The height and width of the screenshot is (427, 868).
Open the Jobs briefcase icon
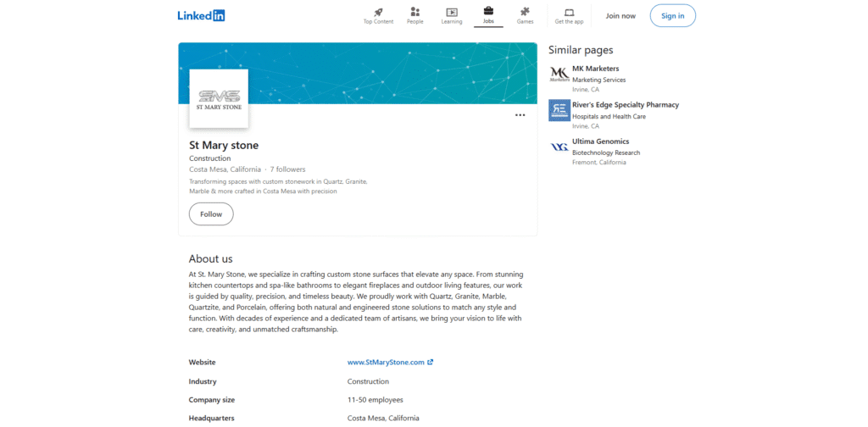pos(488,12)
